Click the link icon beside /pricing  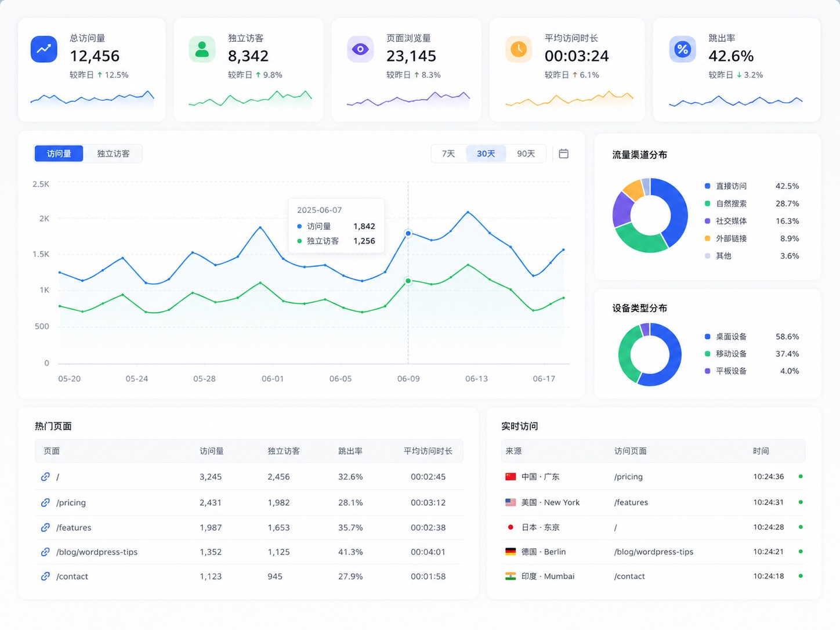[x=45, y=502]
